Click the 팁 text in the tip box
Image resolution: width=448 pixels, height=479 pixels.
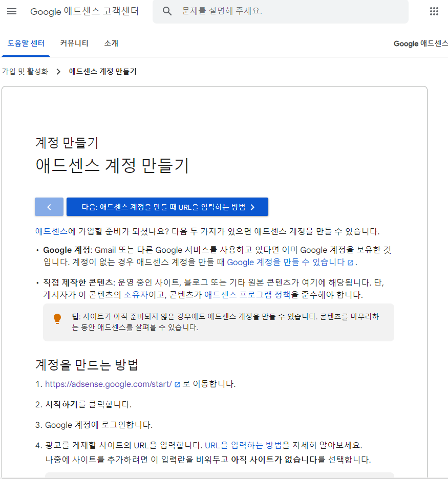pyautogui.click(x=75, y=316)
